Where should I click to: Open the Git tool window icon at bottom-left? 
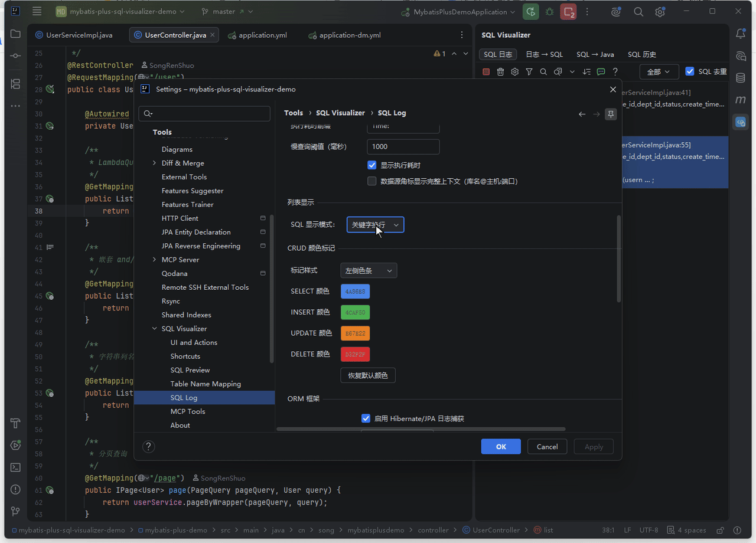pos(15,511)
